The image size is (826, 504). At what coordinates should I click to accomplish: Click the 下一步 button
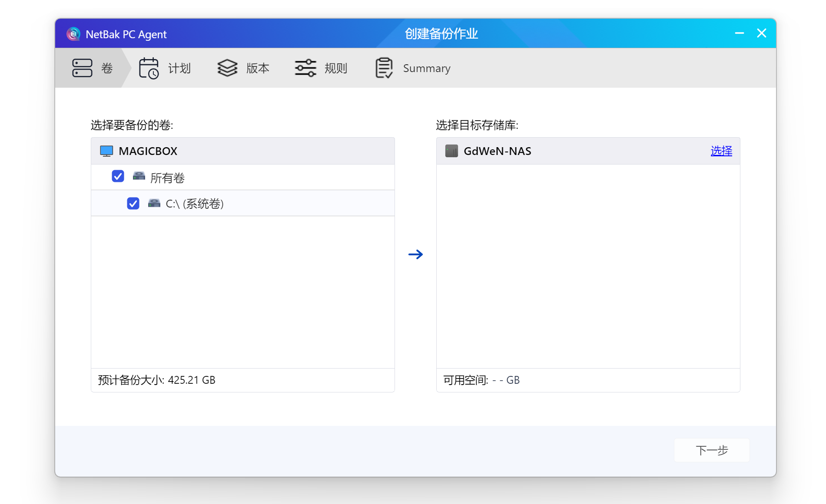point(712,450)
